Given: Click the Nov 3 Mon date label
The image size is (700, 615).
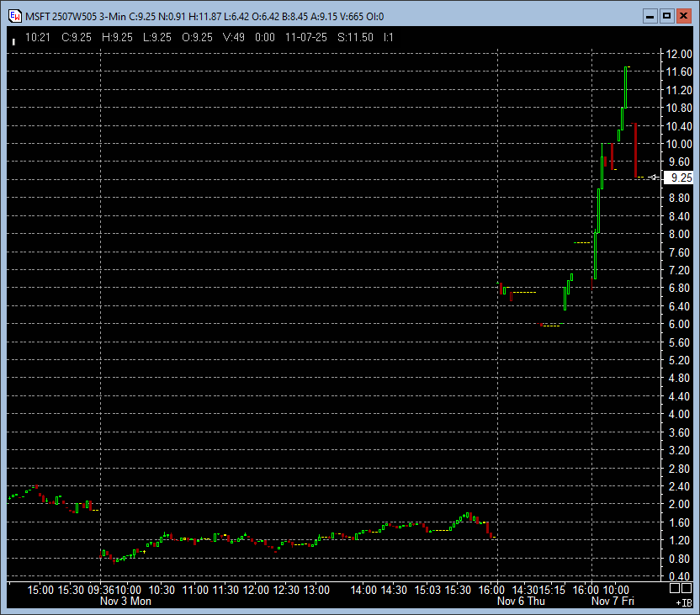Looking at the screenshot, I should coord(125,602).
